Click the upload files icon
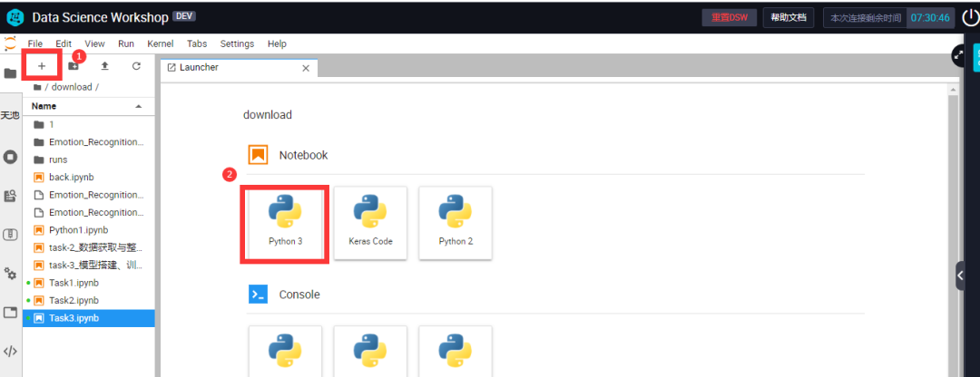This screenshot has width=980, height=377. 105,66
